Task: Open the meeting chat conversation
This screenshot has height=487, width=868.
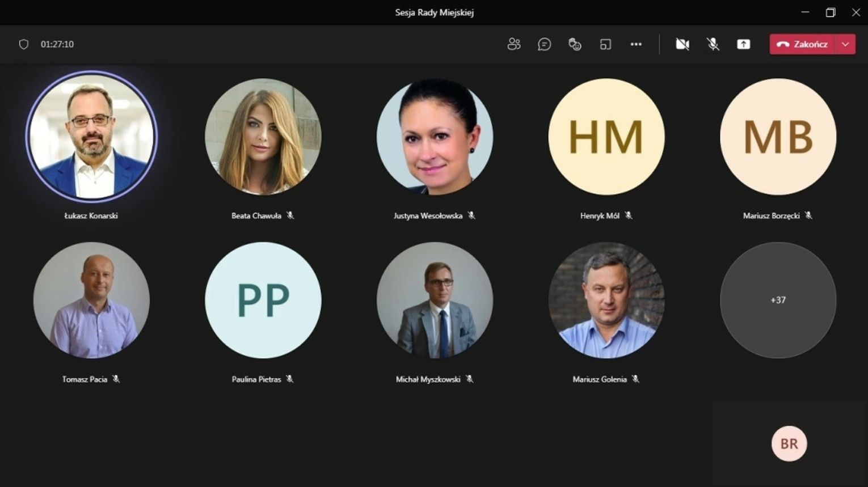Action: [x=544, y=44]
